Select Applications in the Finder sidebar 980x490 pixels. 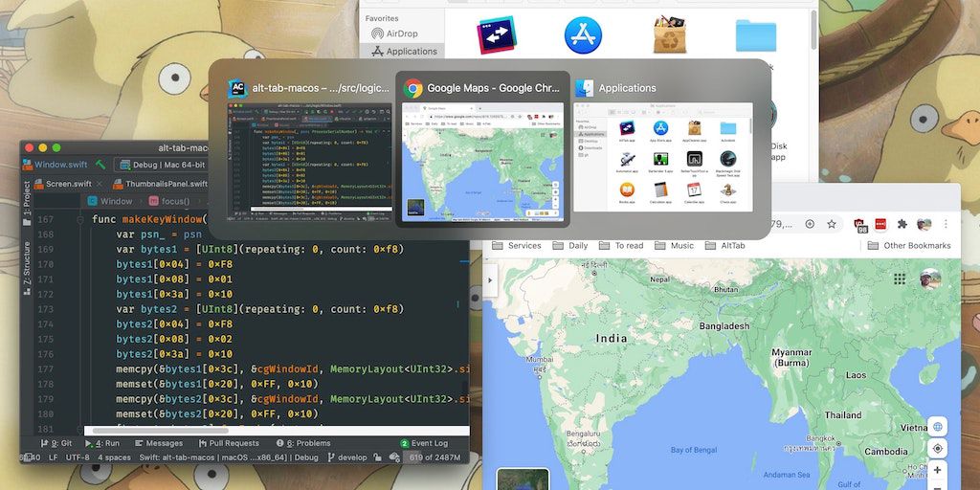(x=404, y=52)
